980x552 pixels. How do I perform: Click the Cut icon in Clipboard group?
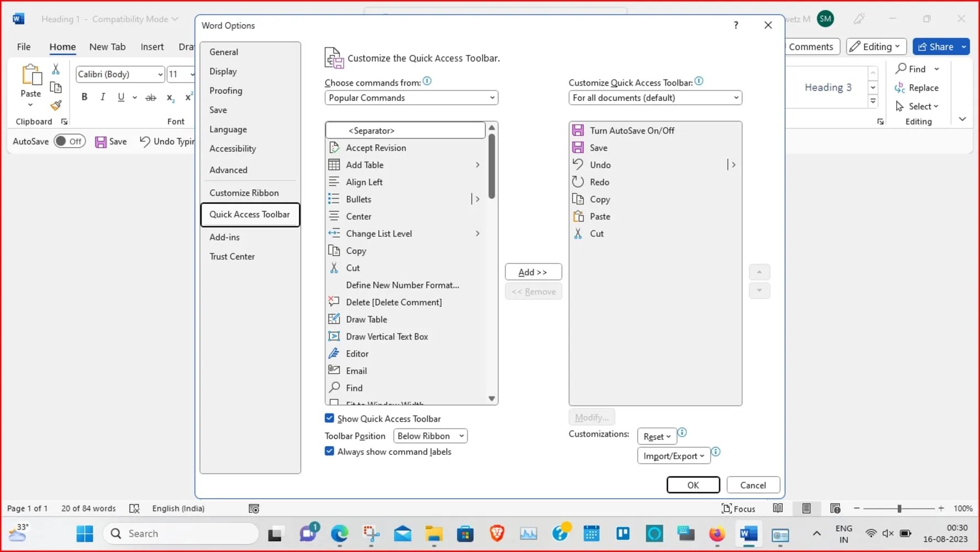(x=55, y=69)
